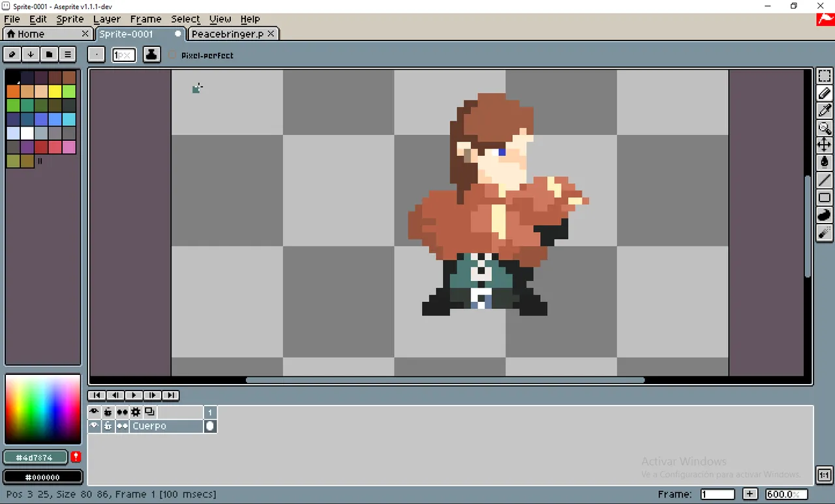Open the Help menu

(x=250, y=19)
